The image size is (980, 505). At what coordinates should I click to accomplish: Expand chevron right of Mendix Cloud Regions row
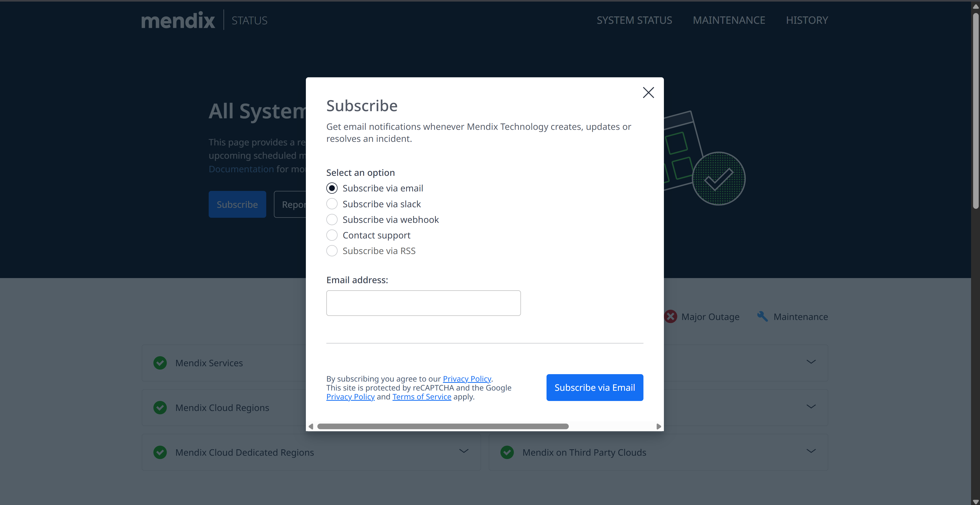[811, 407]
